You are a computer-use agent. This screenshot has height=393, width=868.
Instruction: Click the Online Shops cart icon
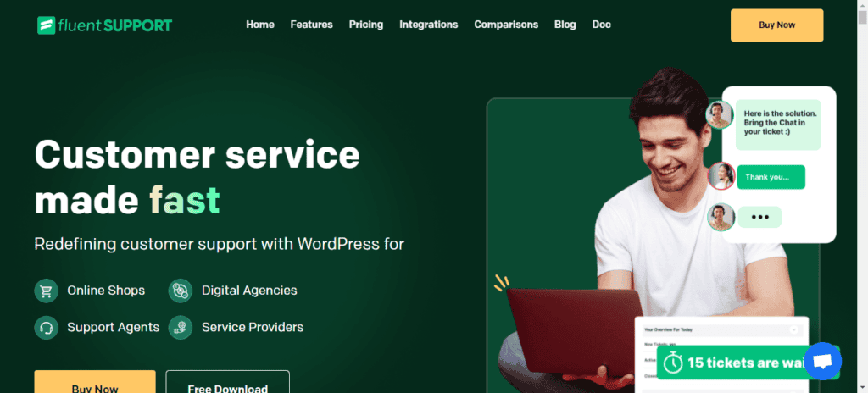click(x=47, y=291)
